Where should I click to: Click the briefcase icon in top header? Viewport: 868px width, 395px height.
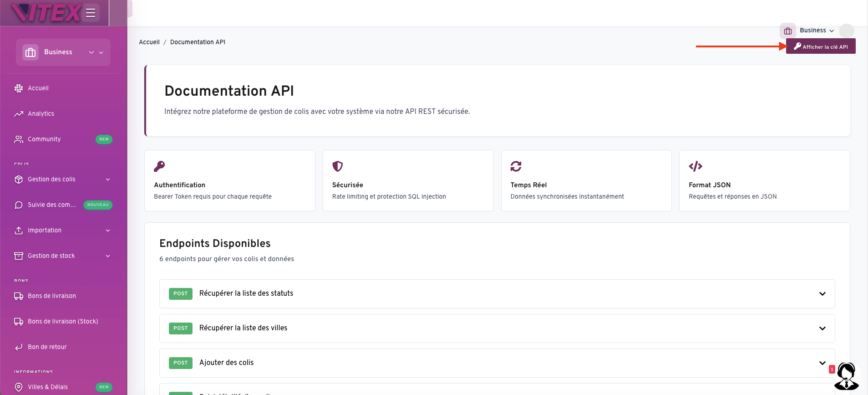tap(787, 31)
